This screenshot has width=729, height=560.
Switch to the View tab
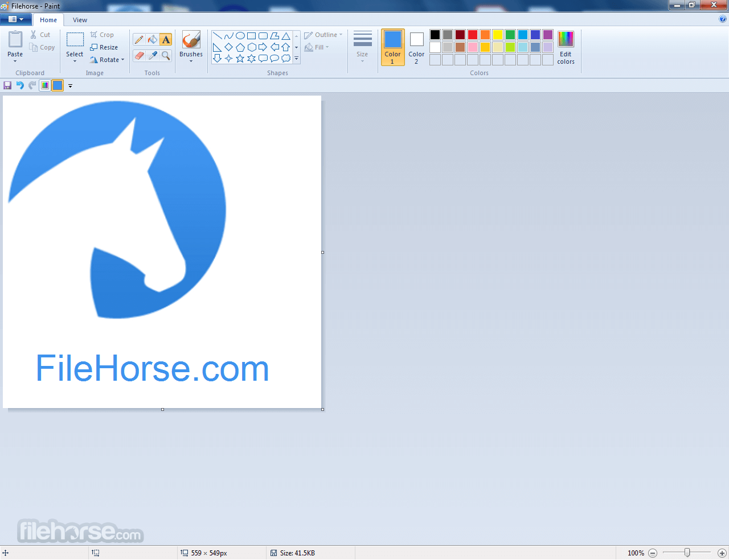(80, 20)
